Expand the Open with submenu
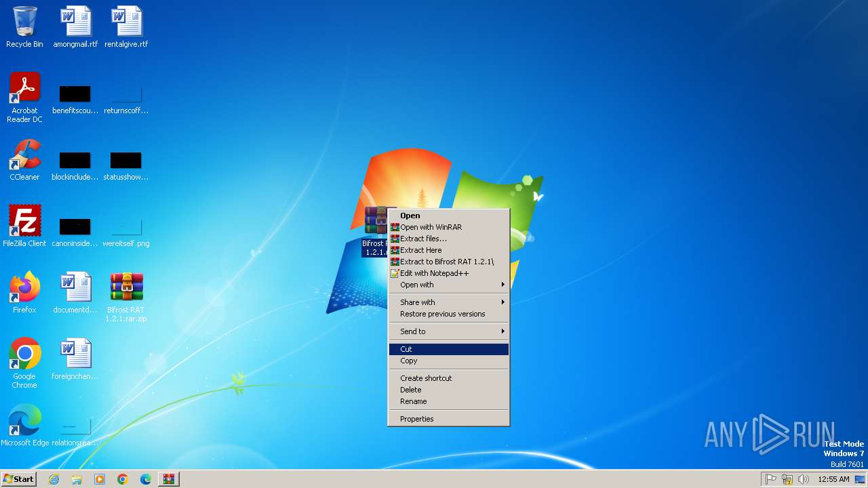Viewport: 868px width, 488px height. pyautogui.click(x=448, y=285)
